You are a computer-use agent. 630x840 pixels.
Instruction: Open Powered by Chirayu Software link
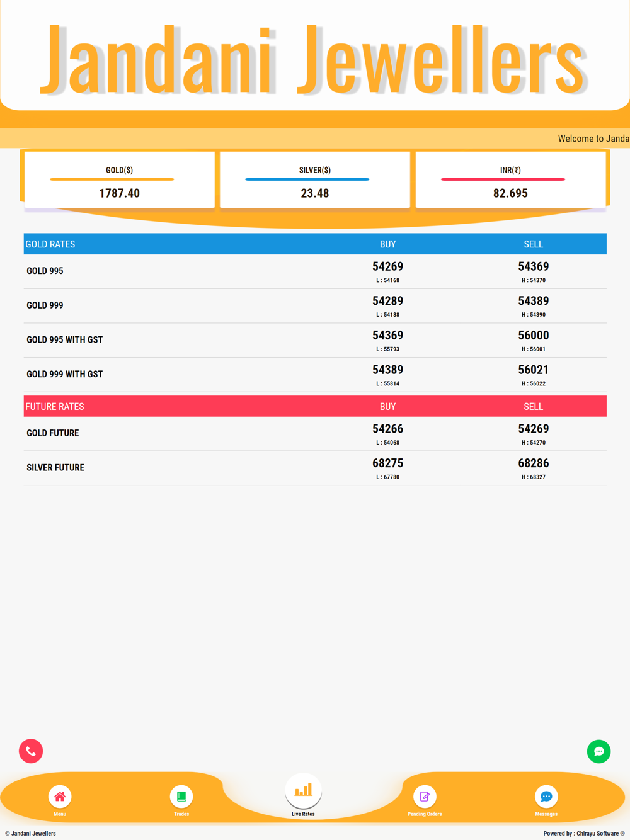point(584,834)
